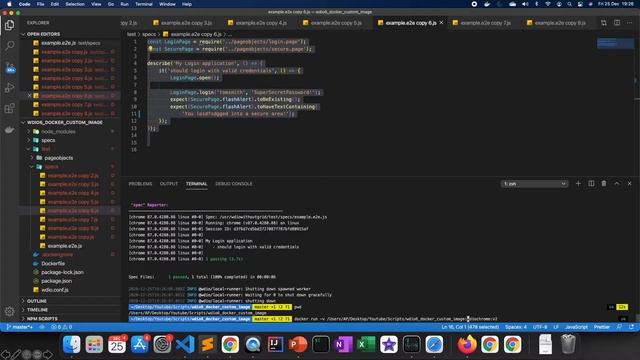Open Calendar showing 25 in the Dock
Screen dimensions: 640x360
coord(117,344)
